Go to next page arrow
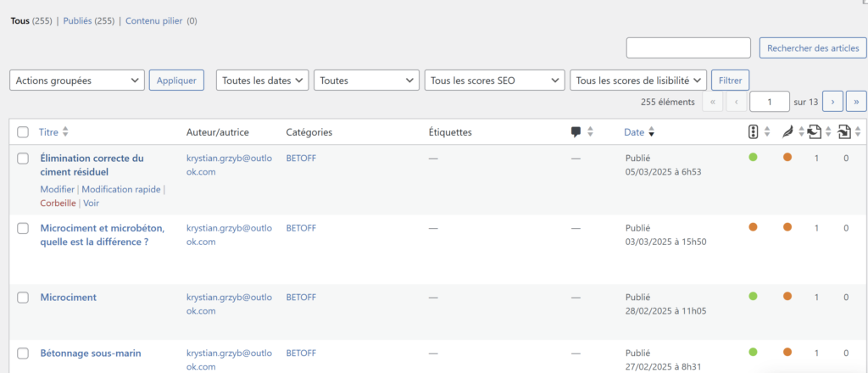The image size is (868, 373). click(x=832, y=102)
